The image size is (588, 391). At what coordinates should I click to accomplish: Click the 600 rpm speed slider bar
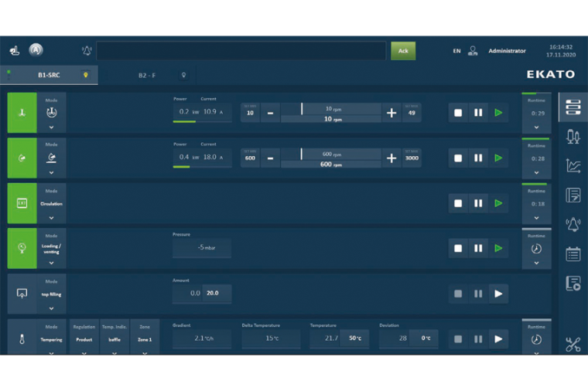coord(331,154)
